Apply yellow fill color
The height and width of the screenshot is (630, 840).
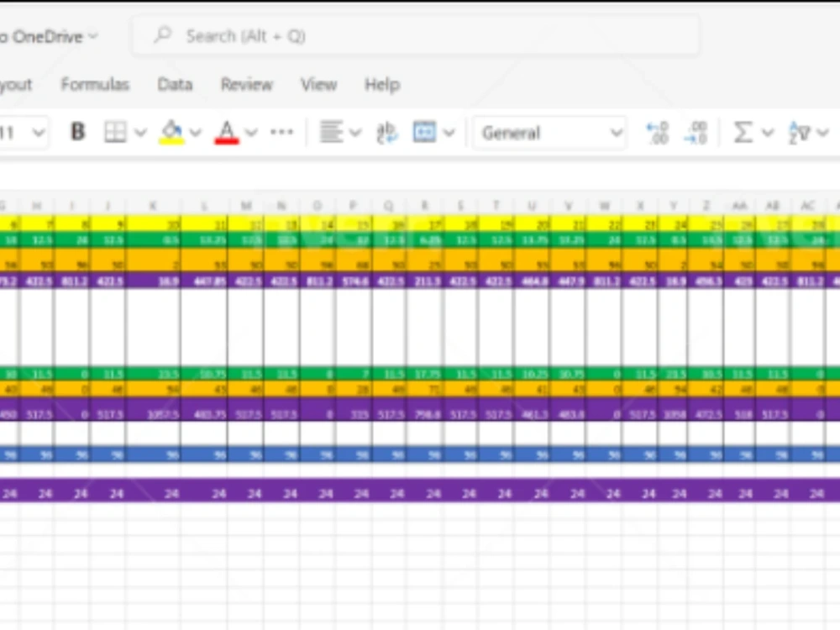point(171,132)
